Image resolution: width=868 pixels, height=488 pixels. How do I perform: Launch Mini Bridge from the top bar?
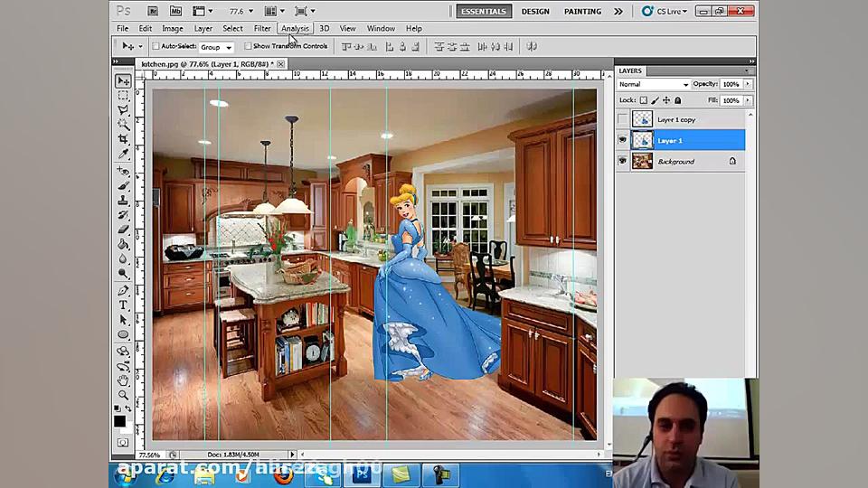pyautogui.click(x=175, y=11)
